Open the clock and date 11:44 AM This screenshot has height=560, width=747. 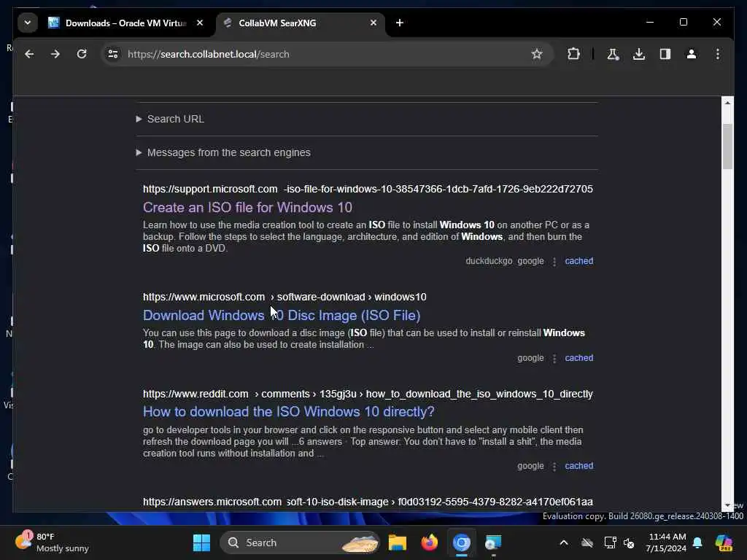666,542
